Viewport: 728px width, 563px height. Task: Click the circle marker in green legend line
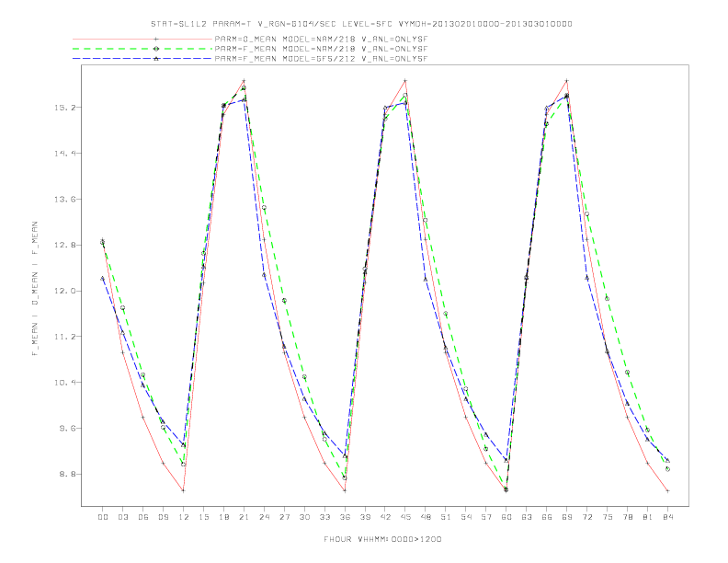156,49
